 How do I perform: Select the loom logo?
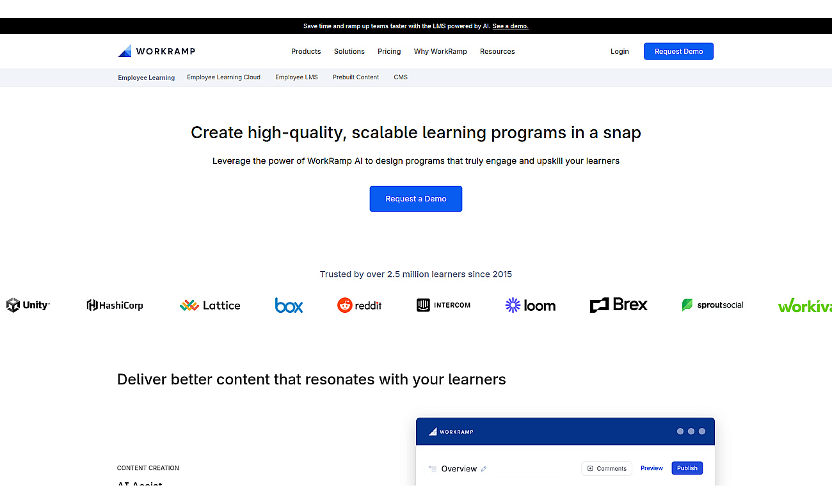pyautogui.click(x=530, y=305)
